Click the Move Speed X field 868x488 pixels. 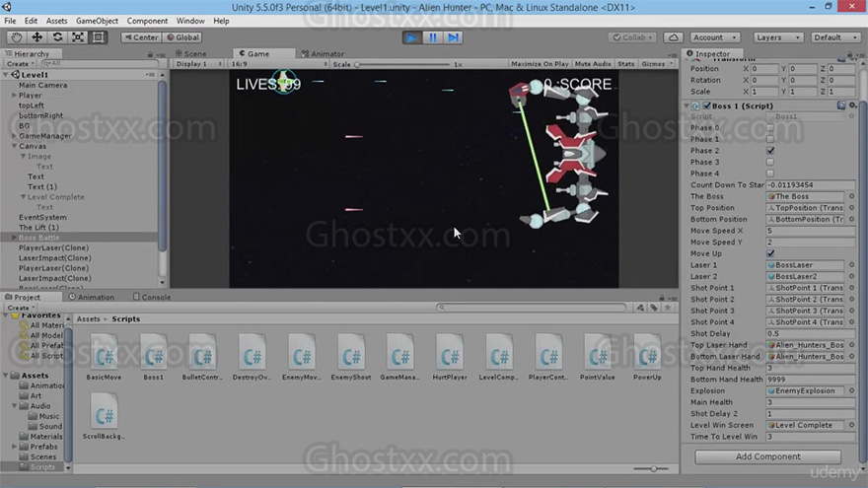tap(810, 231)
